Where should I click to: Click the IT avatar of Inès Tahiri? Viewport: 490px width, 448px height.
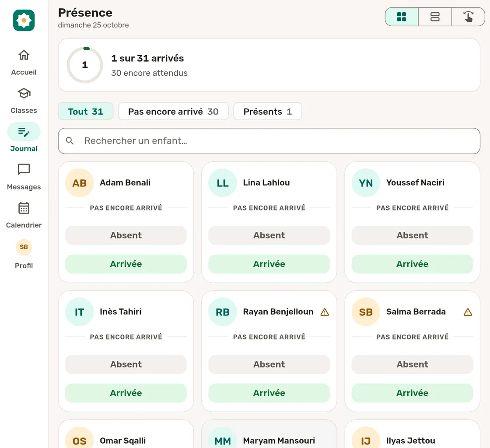tap(79, 312)
